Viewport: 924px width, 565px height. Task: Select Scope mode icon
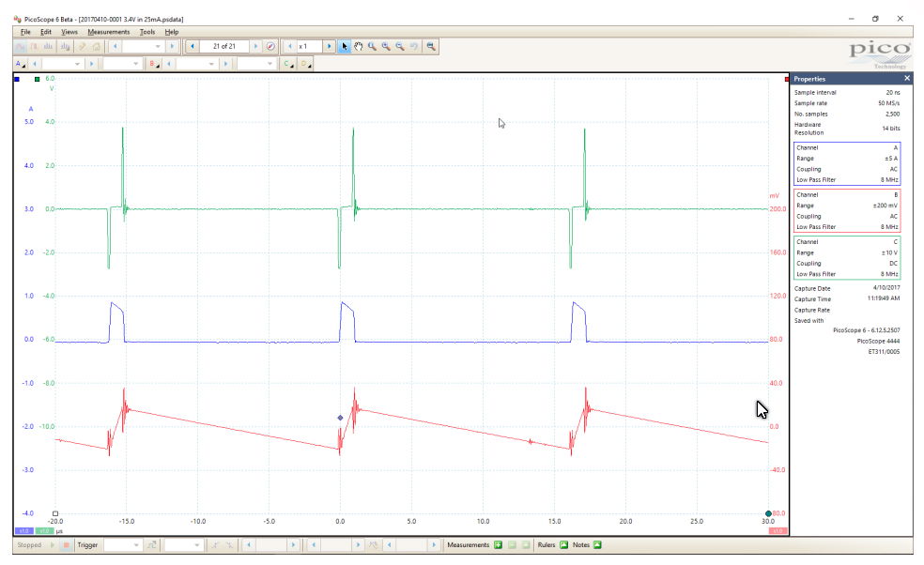point(21,47)
